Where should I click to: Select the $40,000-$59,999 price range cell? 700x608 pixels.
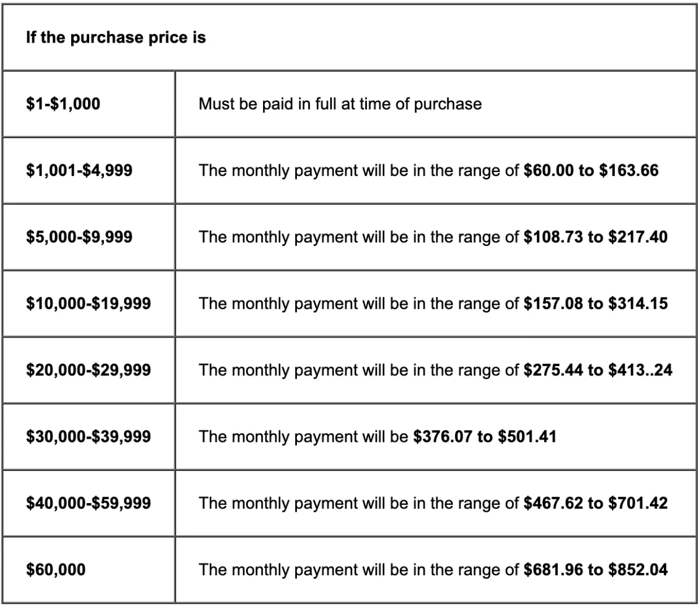point(89,503)
